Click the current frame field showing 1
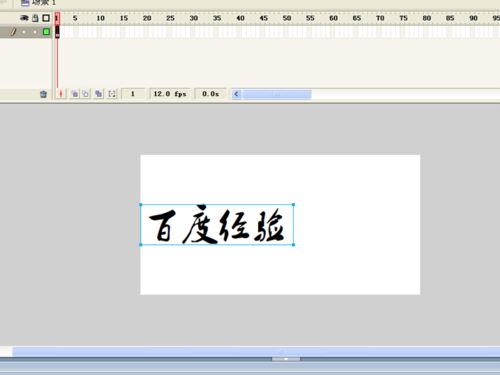 point(133,94)
